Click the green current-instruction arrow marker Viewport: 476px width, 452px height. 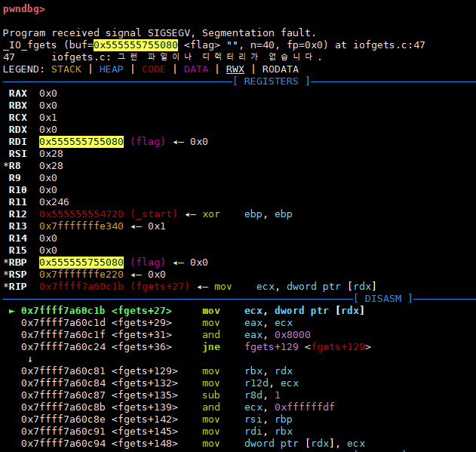12,311
